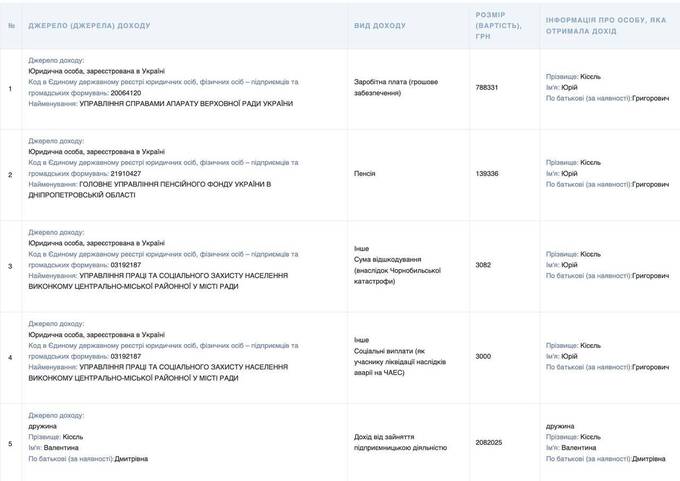Image resolution: width=680 pixels, height=481 pixels.
Task: Click the 'Пенсія' income type cell
Action: pos(364,173)
